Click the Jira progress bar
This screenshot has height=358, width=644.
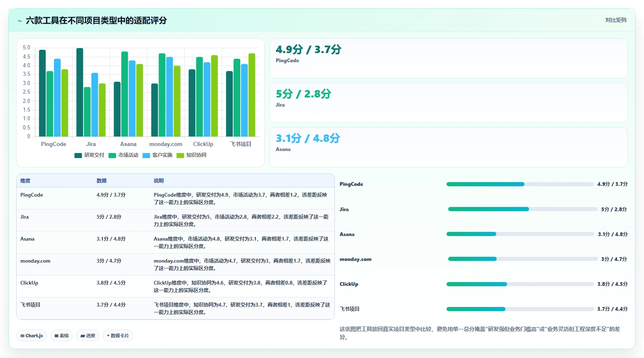tap(523, 209)
